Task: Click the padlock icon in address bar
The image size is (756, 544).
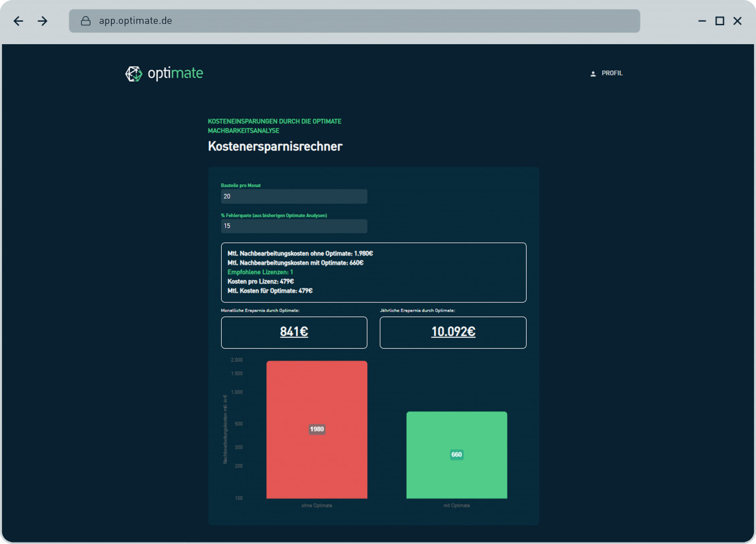Action: [86, 21]
